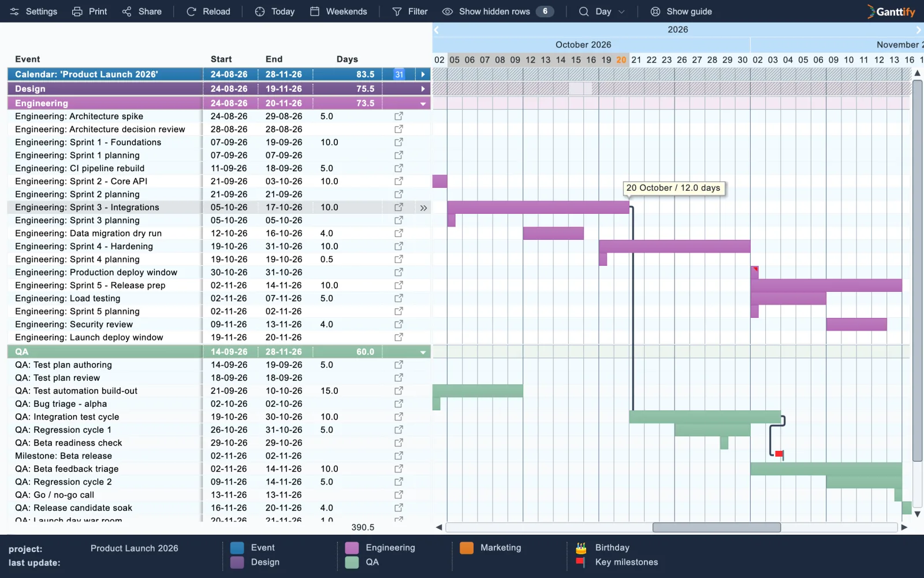
Task: Go to previous period with left chevron
Action: [x=437, y=29]
